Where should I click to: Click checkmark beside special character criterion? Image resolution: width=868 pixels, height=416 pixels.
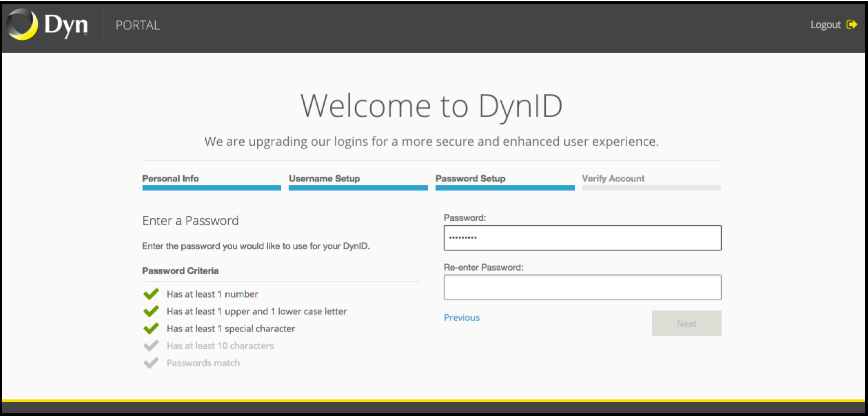point(151,328)
